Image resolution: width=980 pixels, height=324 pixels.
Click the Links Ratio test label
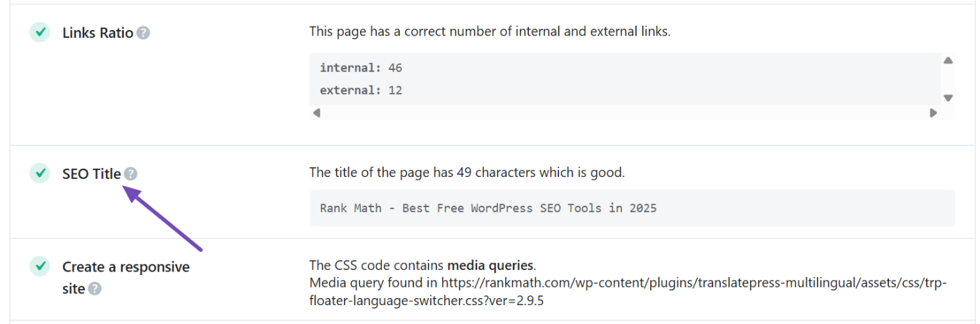[97, 33]
